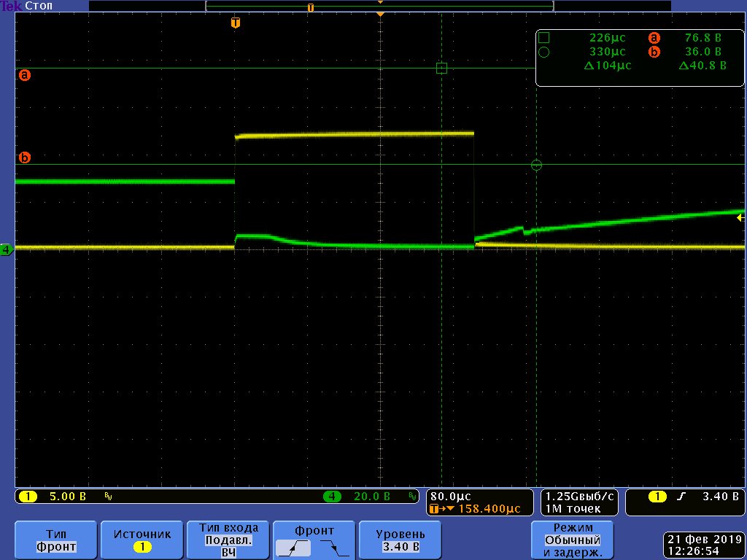Image resolution: width=747 pixels, height=560 pixels.
Task: Click the Δ104μс time delta readout
Action: pyautogui.click(x=608, y=66)
